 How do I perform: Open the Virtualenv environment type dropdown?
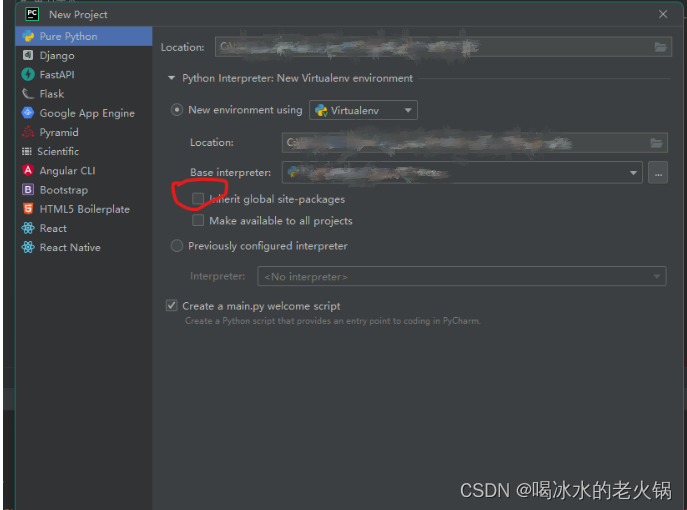(363, 110)
